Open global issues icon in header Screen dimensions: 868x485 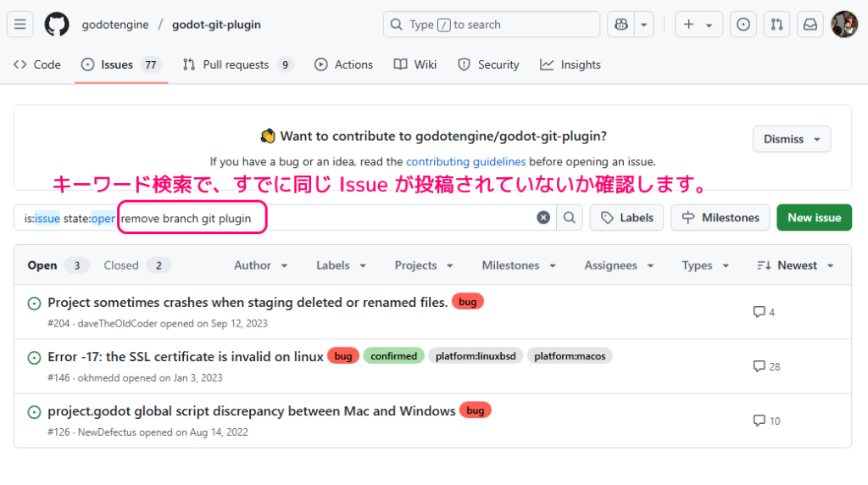(x=743, y=25)
